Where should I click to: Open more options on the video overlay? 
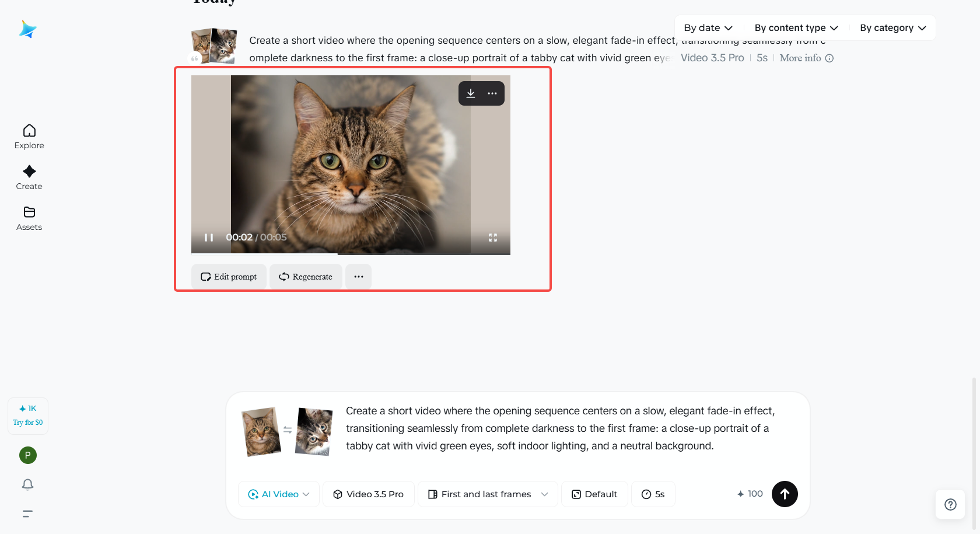click(x=492, y=93)
